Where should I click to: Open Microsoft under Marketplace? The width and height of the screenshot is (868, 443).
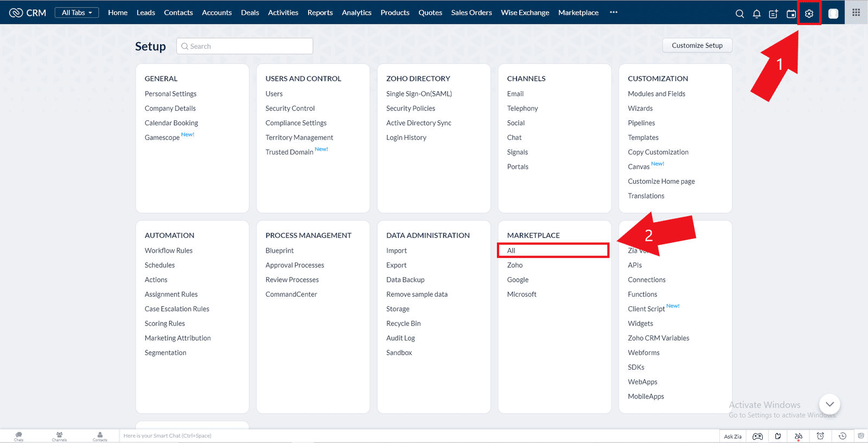click(522, 294)
